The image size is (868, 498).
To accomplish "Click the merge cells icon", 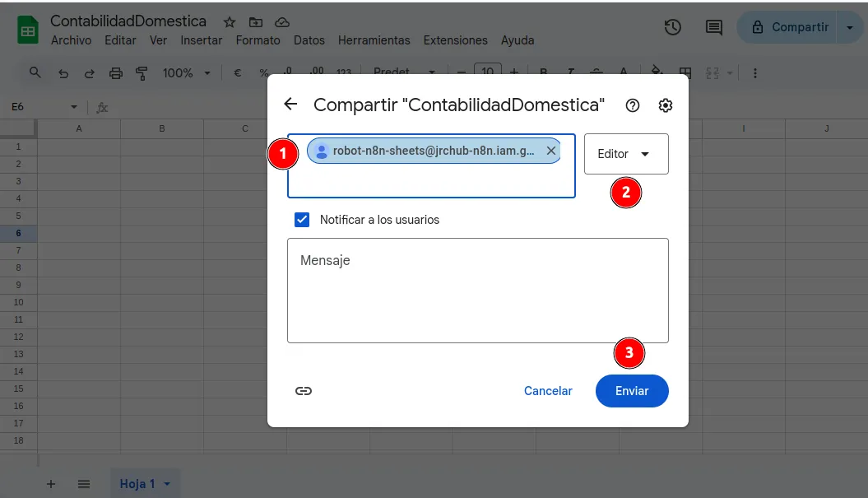I will [713, 73].
